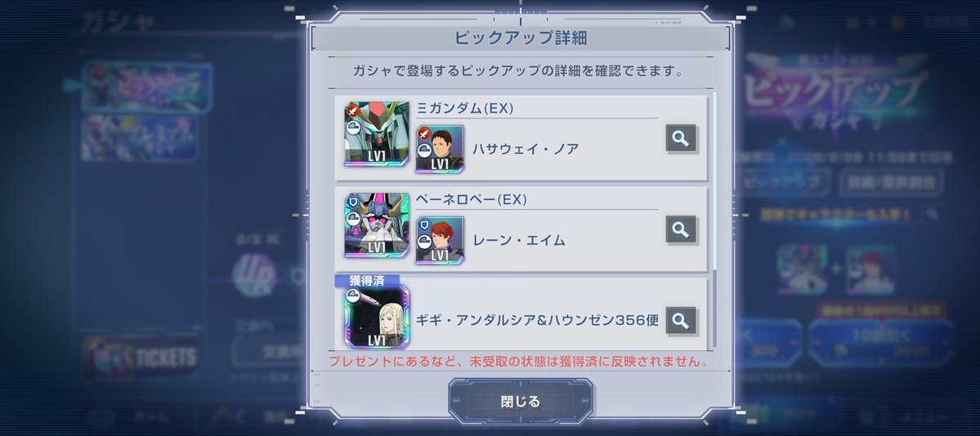Select the ハサウェイ・ノア name text
The width and height of the screenshot is (980, 436).
[526, 149]
